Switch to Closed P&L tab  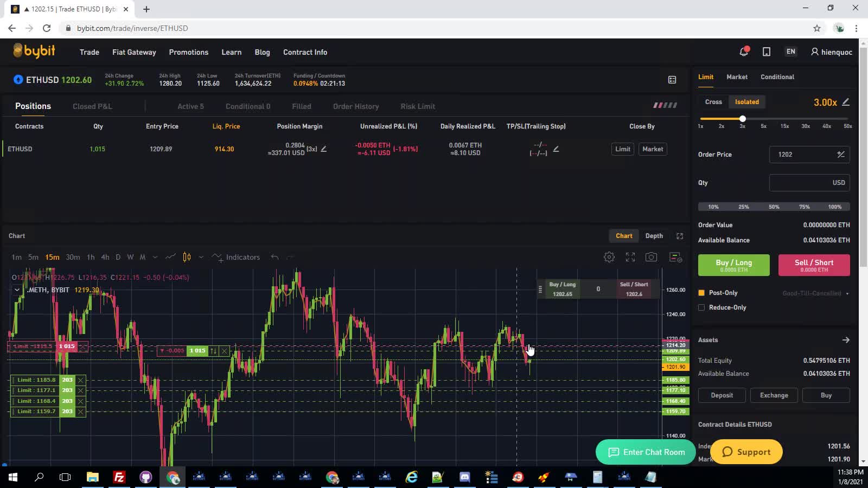coord(92,106)
